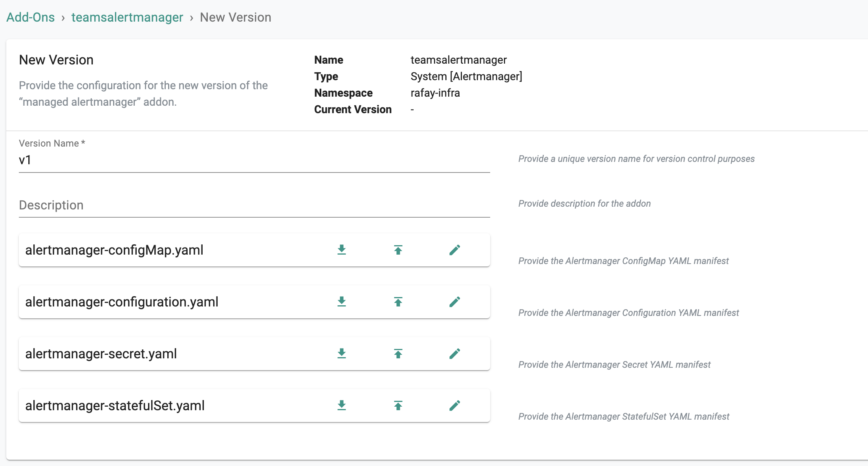Upload file for alertmanager-configMap.yaml
The width and height of the screenshot is (868, 466).
click(x=398, y=250)
